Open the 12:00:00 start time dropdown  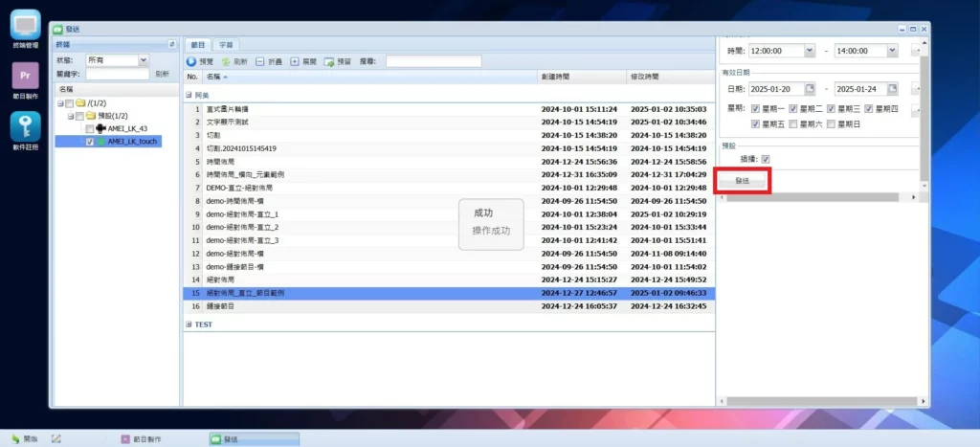(x=810, y=50)
